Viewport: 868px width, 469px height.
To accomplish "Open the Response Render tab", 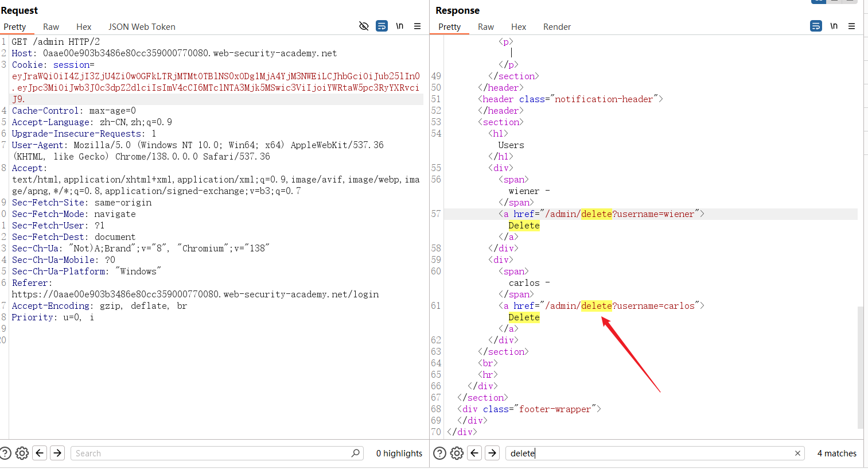I will pyautogui.click(x=557, y=27).
